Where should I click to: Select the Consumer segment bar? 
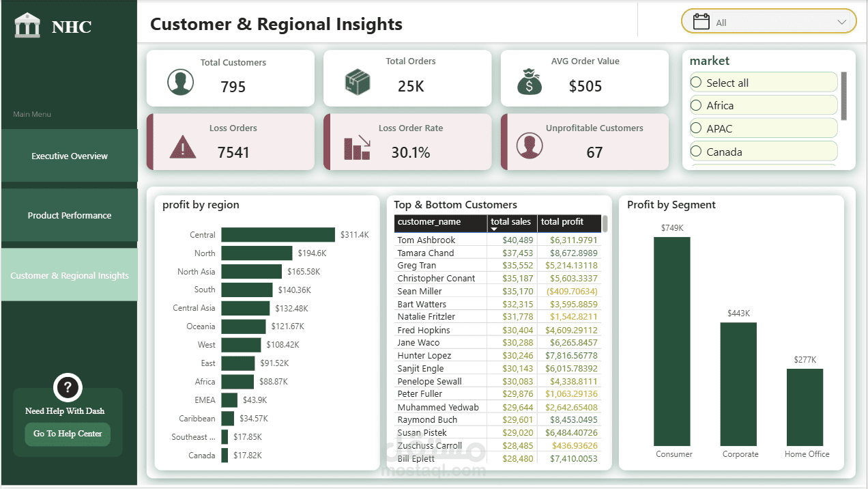(x=672, y=341)
